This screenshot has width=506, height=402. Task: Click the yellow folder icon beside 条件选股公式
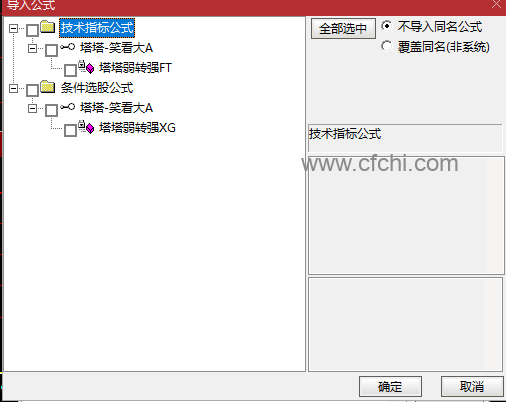point(48,87)
